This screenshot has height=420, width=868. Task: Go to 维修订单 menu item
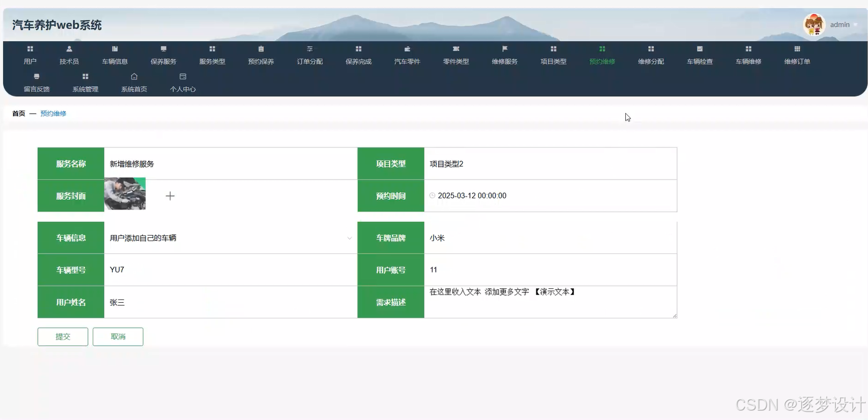[797, 56]
